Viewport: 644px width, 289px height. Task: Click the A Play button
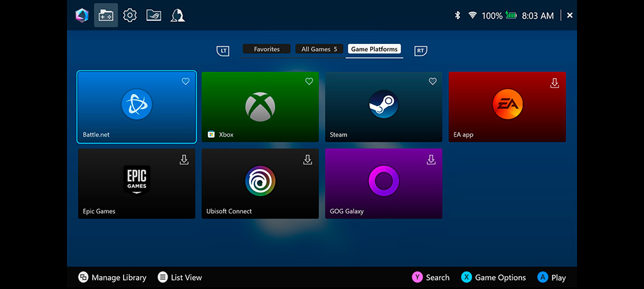[552, 277]
